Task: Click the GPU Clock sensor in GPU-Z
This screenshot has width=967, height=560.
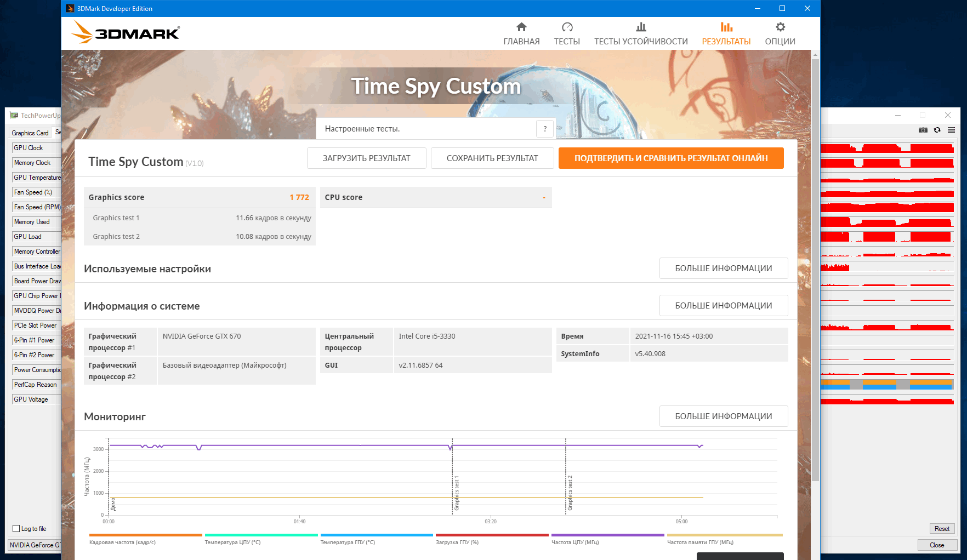Action: point(36,148)
